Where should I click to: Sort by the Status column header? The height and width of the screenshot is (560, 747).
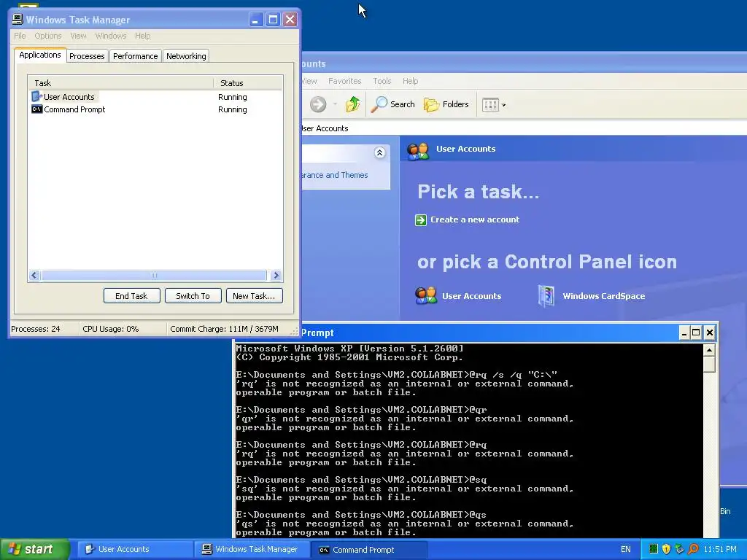click(248, 83)
